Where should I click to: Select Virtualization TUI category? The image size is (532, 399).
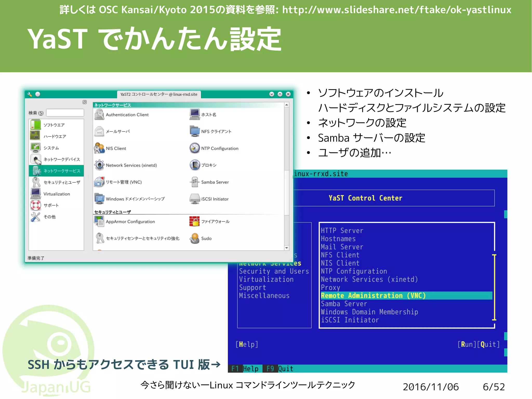pos(266,279)
